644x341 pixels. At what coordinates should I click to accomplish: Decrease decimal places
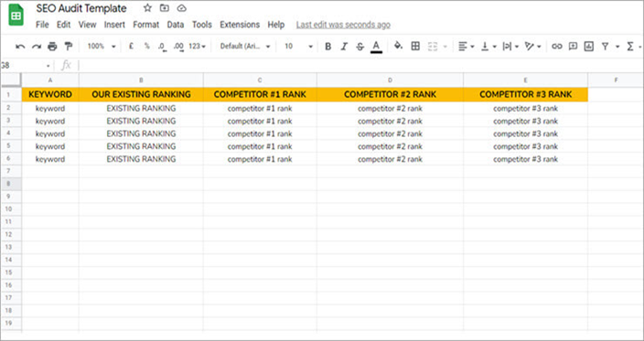click(162, 47)
